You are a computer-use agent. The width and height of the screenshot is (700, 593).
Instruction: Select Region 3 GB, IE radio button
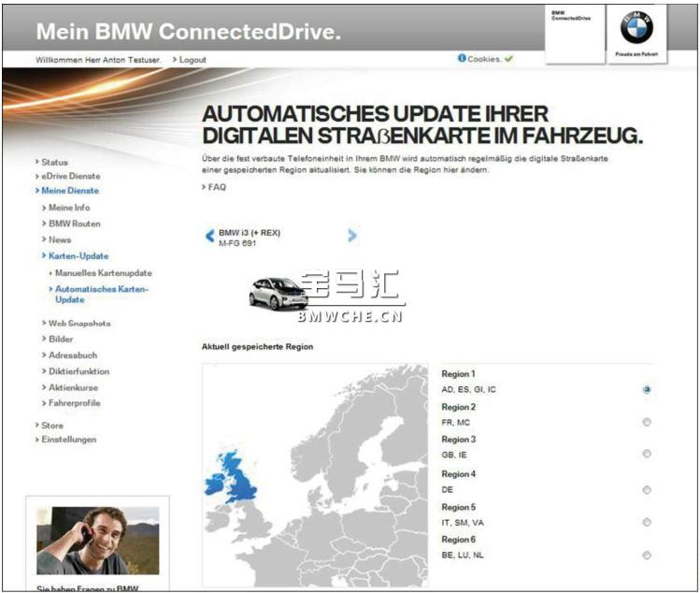647,454
